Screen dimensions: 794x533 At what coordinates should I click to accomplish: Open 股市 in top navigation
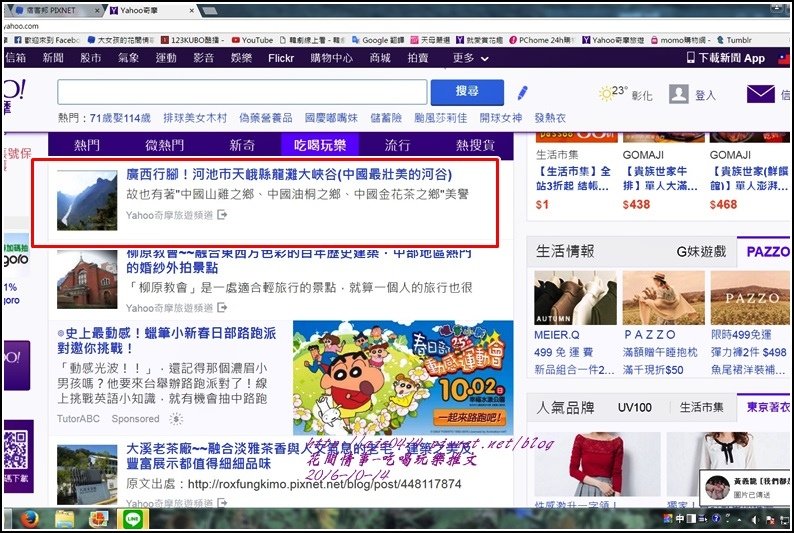click(91, 58)
